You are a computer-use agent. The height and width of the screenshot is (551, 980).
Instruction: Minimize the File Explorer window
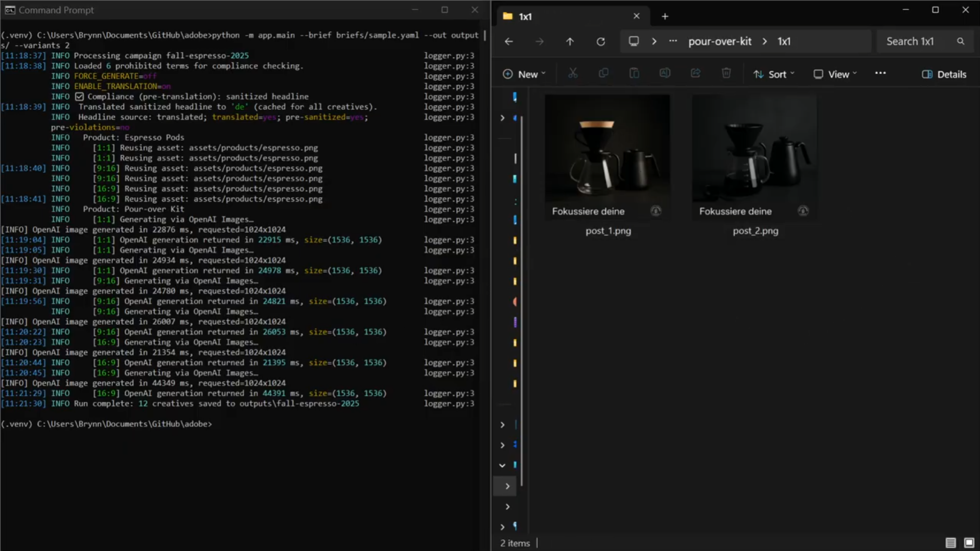[905, 10]
